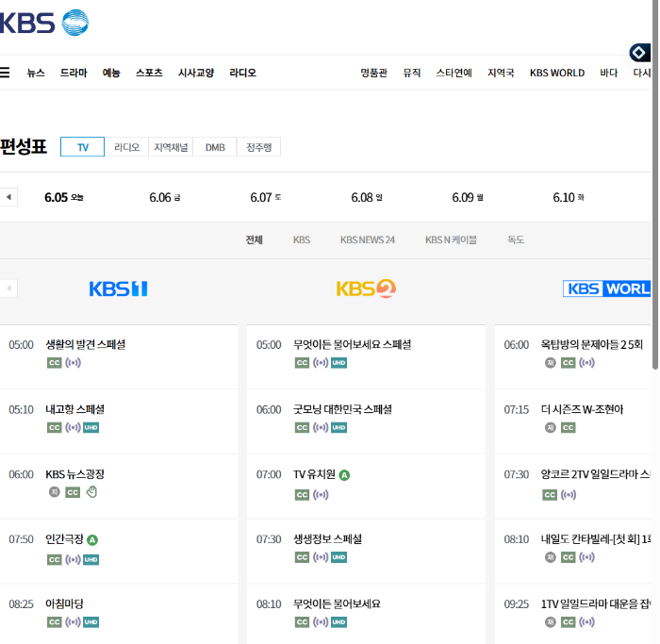Viewport: 660px width, 644px height.
Task: Select the KBS WORLD channel logo
Action: coord(607,289)
